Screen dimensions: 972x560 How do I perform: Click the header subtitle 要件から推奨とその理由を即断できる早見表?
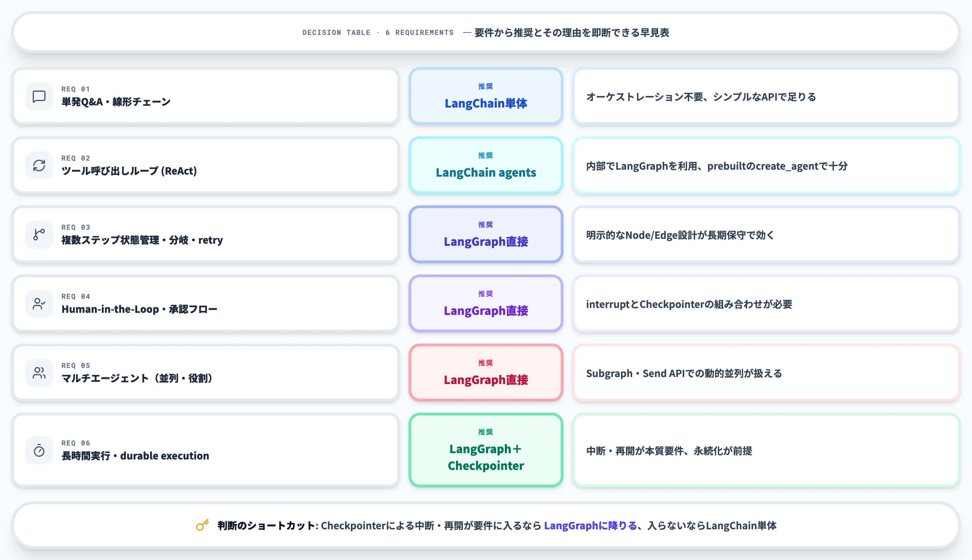click(x=572, y=33)
